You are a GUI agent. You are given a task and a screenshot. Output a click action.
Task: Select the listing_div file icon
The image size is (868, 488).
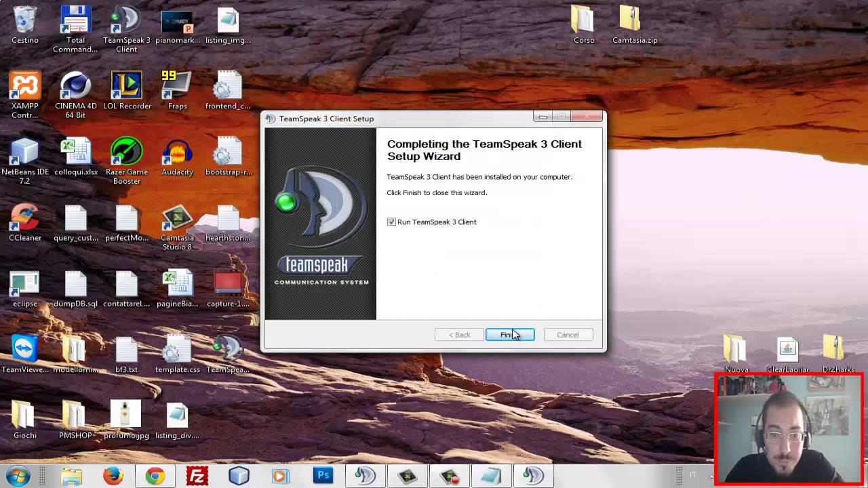(x=177, y=420)
